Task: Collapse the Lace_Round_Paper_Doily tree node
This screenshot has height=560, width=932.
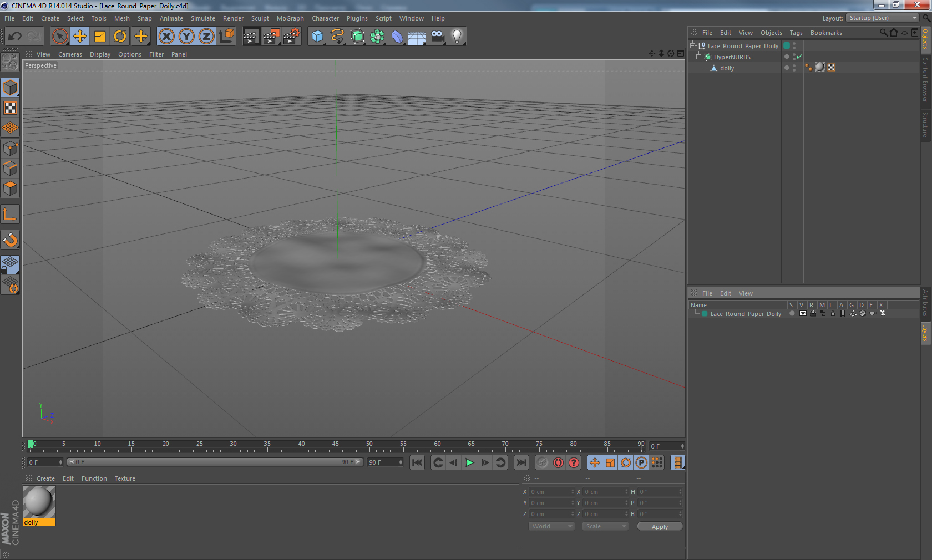Action: pyautogui.click(x=693, y=46)
